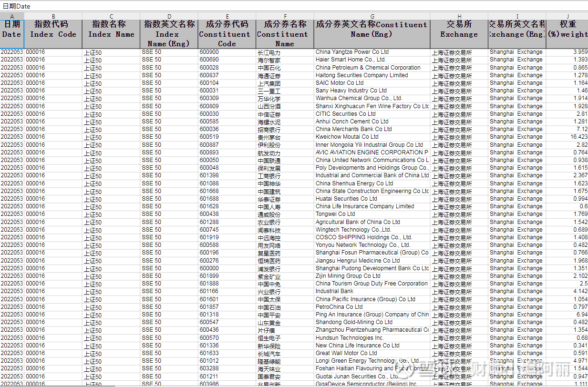The image size is (588, 387).
Task: Click the China Merchants Bank Co Ltd cell
Action: coord(372,129)
